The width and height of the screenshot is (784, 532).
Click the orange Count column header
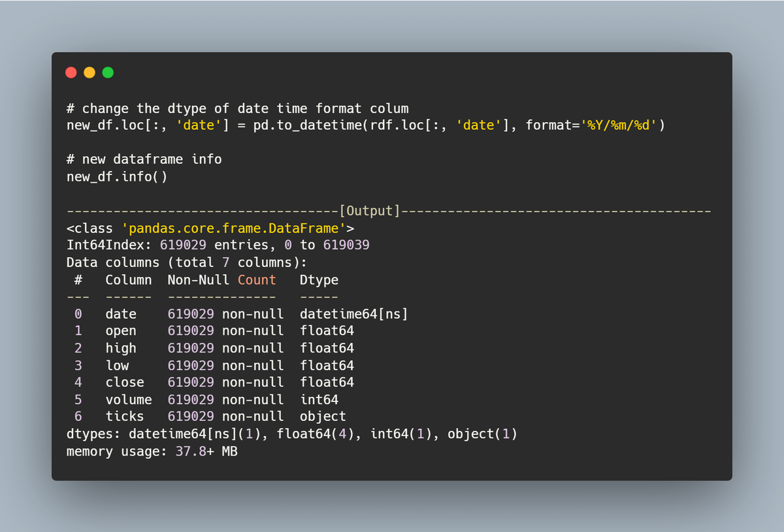coord(257,280)
